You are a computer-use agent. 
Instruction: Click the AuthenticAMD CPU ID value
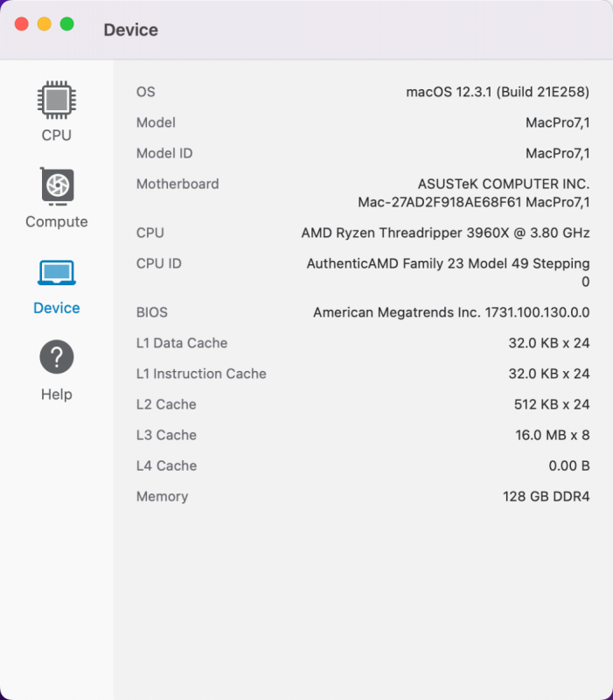click(448, 263)
